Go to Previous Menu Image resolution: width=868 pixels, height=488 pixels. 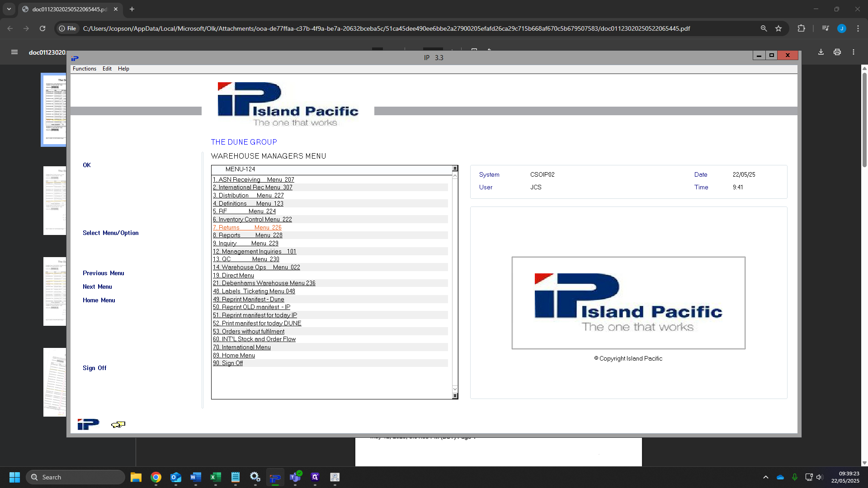(104, 273)
